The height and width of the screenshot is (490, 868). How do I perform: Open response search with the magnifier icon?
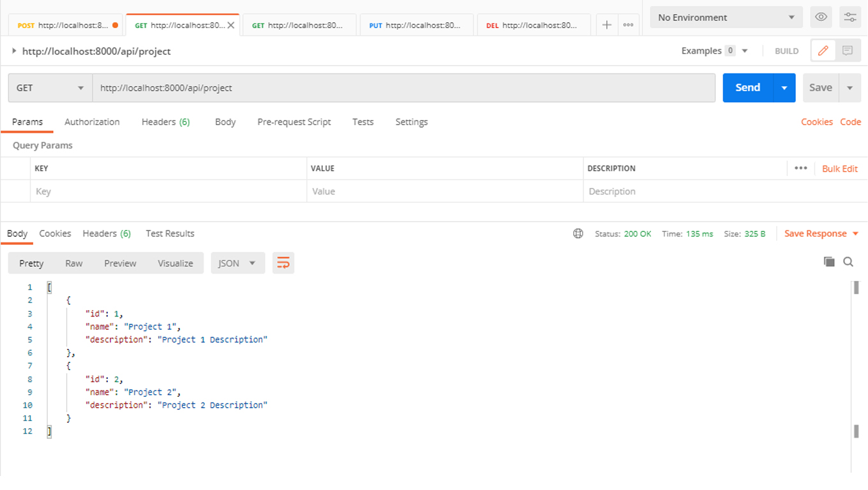pos(848,262)
